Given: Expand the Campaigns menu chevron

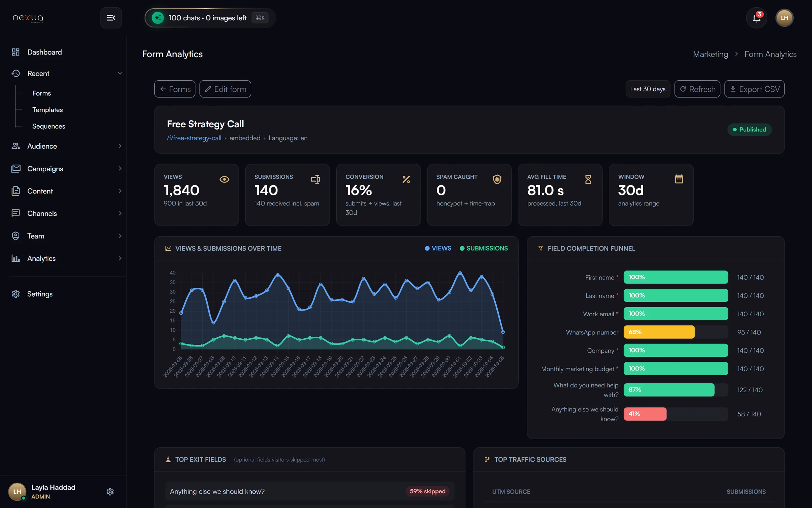Looking at the screenshot, I should pyautogui.click(x=120, y=168).
